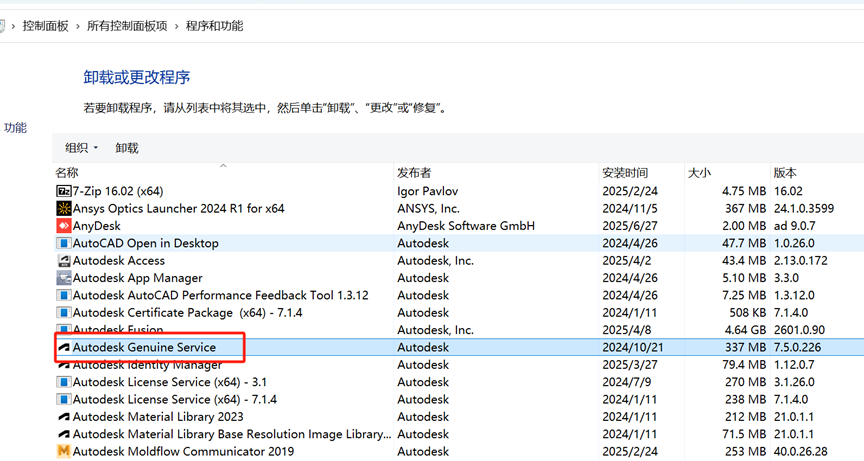Click the 功能 link in left sidebar

pos(15,128)
